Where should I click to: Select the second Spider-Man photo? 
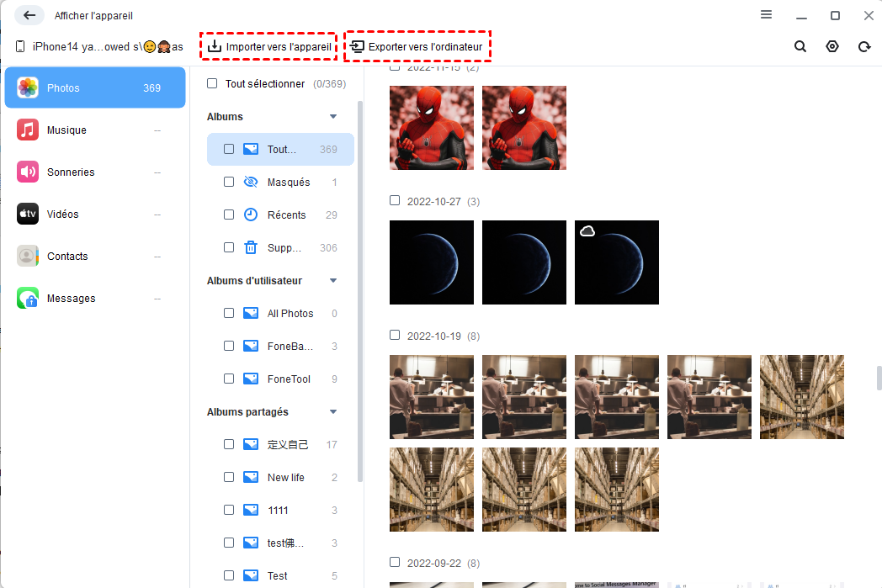[524, 128]
